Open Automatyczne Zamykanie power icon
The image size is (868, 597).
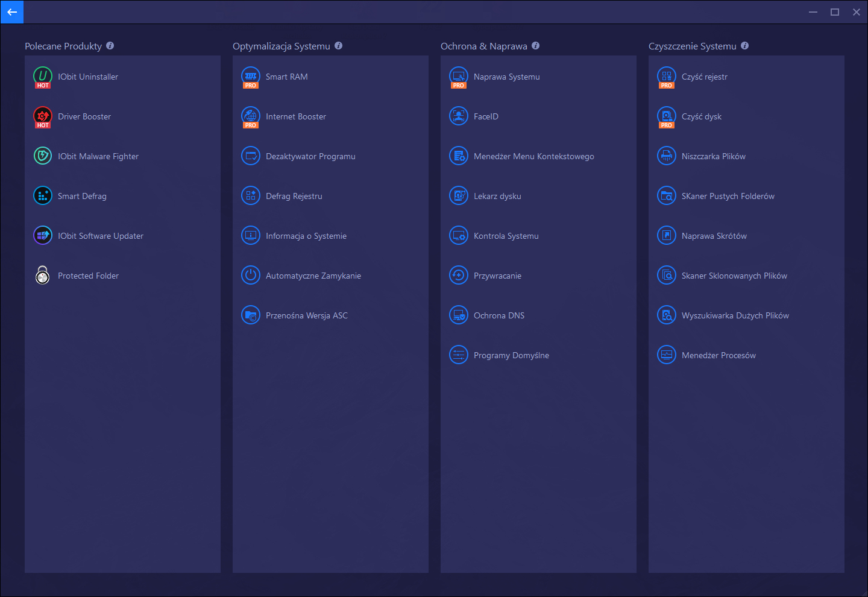click(251, 275)
